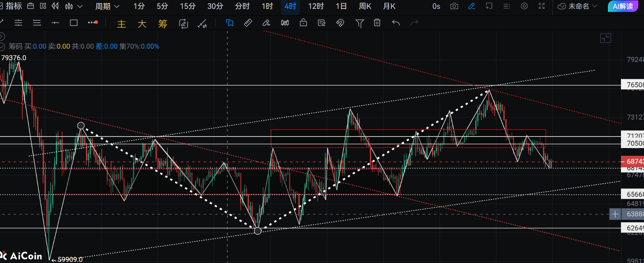Click the trash icon to delete drawings

click(377, 23)
